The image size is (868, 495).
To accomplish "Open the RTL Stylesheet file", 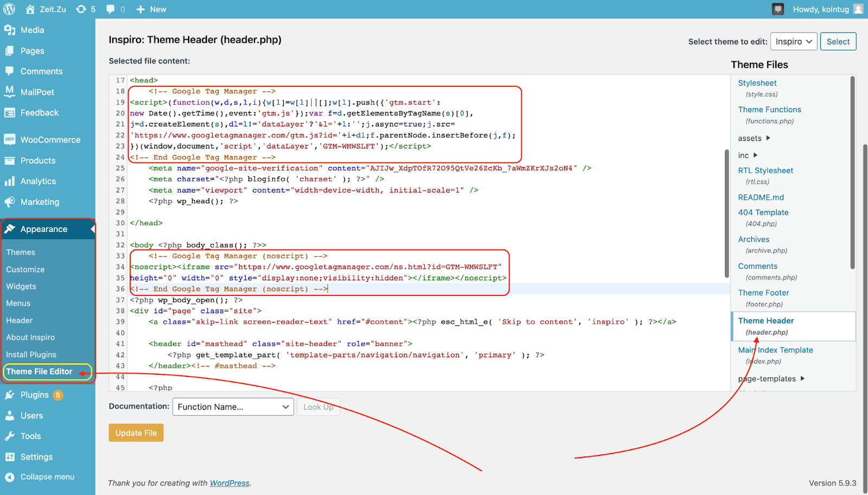I will pos(765,170).
